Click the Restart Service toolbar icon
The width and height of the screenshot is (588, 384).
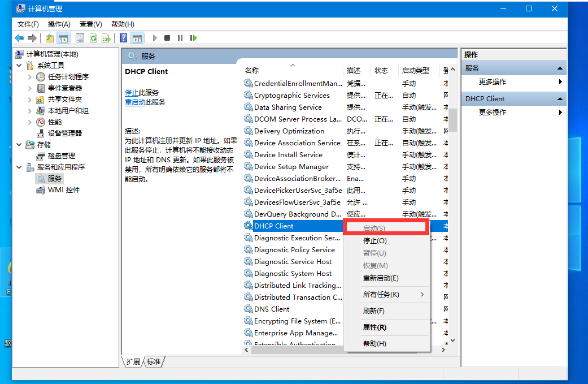point(193,38)
